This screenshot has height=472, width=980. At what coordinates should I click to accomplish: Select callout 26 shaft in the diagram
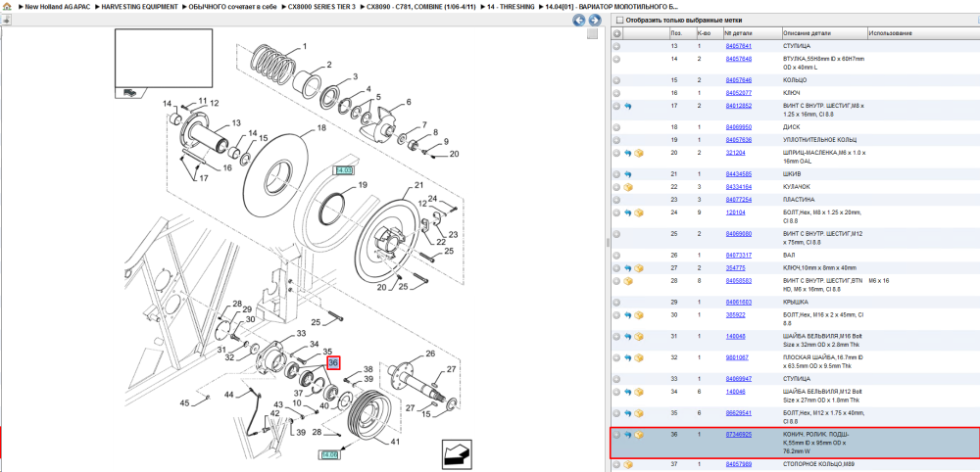pos(430,354)
